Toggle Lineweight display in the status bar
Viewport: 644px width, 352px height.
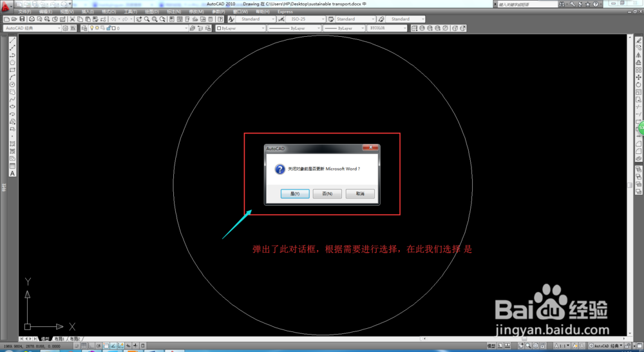(x=135, y=346)
